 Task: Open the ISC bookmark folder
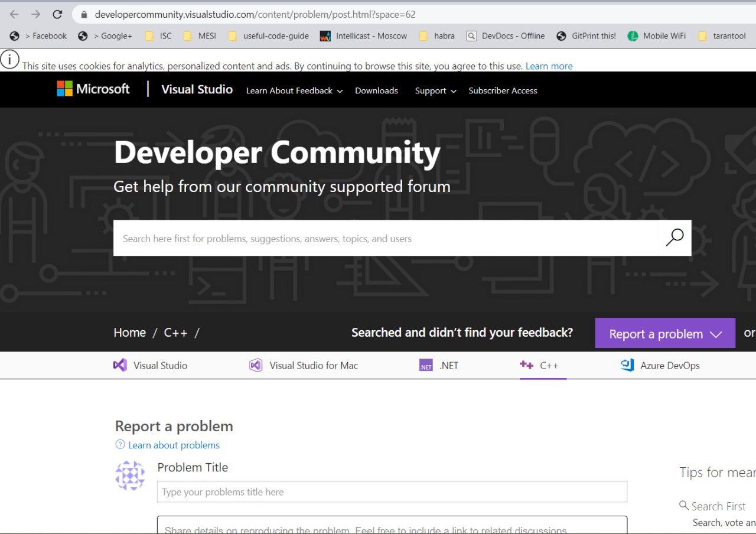pyautogui.click(x=158, y=36)
